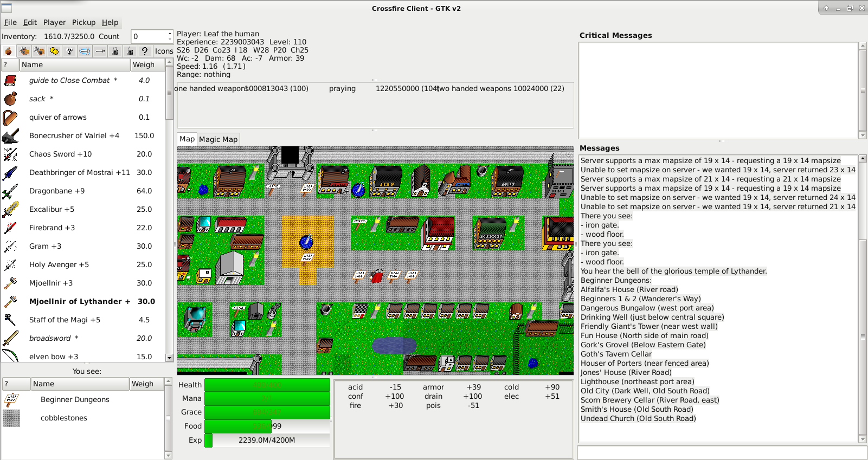The height and width of the screenshot is (460, 868).
Task: Open the locked items padlock tab
Action: coord(115,51)
